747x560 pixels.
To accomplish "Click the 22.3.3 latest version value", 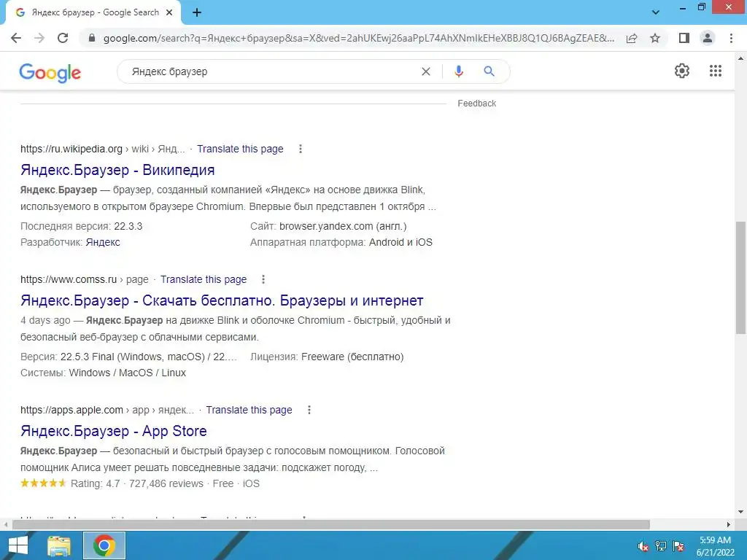I will 128,226.
